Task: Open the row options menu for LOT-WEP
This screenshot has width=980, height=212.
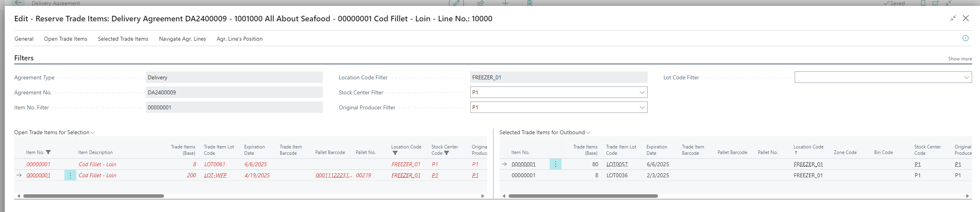Action: [70, 175]
